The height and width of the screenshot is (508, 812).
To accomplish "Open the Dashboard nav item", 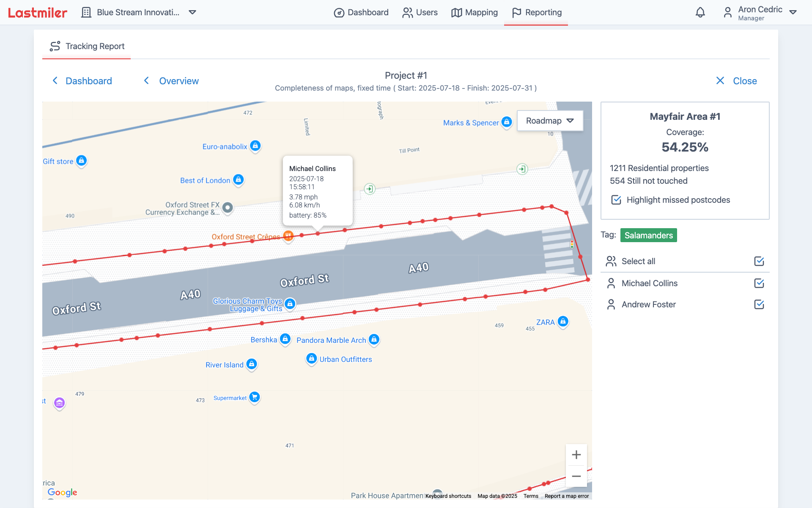I will coord(361,12).
